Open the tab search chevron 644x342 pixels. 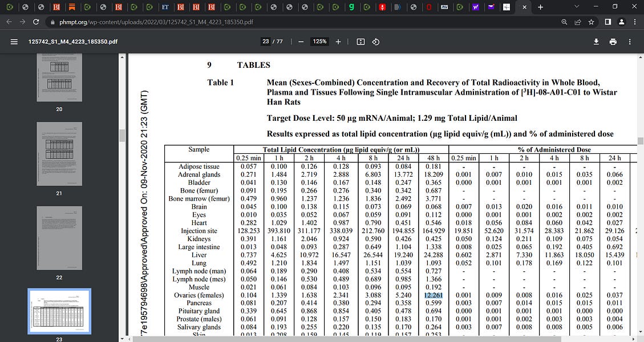pyautogui.click(x=577, y=6)
